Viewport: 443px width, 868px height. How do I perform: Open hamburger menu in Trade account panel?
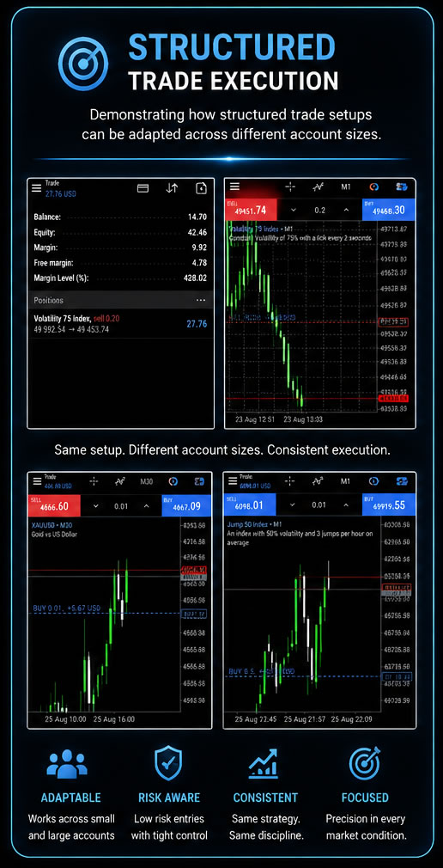click(37, 188)
